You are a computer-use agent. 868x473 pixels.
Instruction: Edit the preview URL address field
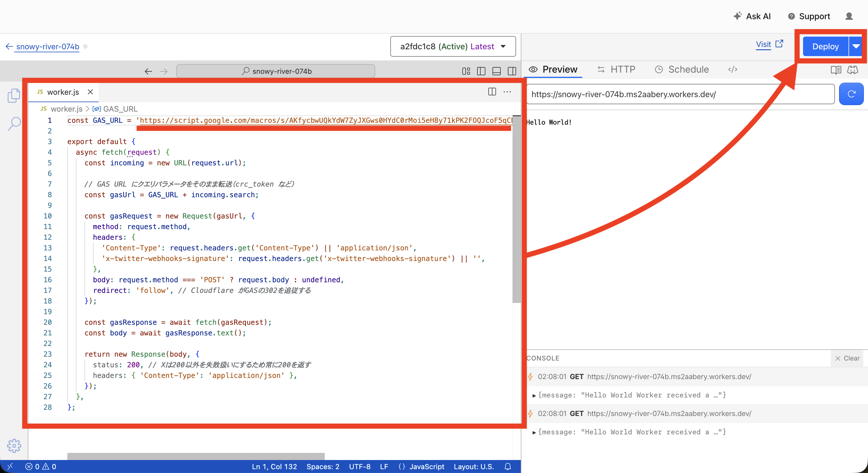coord(680,94)
